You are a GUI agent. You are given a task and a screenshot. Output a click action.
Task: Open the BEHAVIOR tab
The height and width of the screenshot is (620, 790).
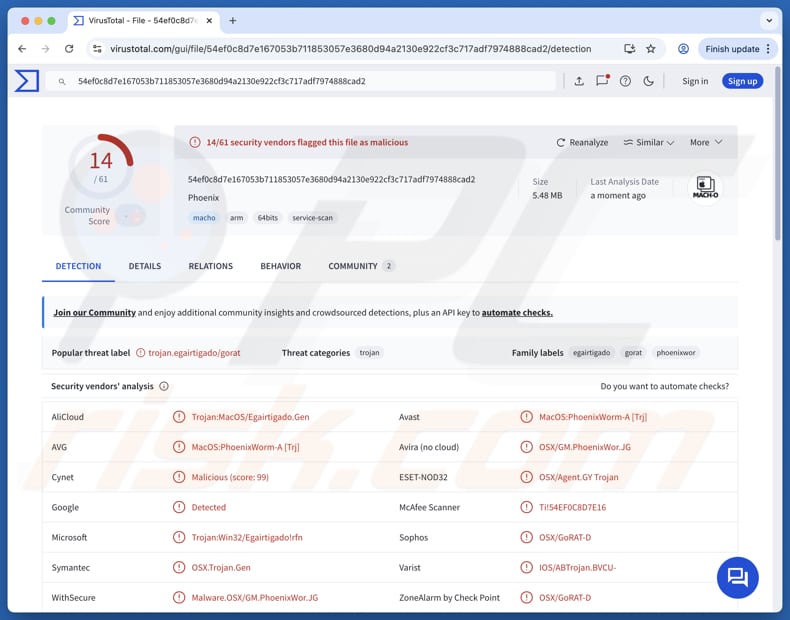click(281, 266)
